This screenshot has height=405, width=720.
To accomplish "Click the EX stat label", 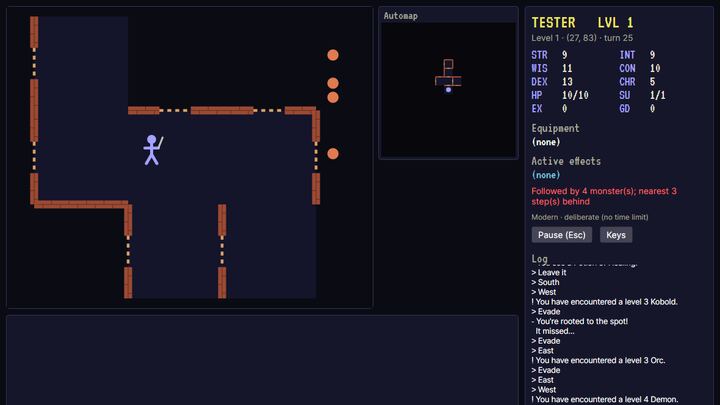I will pyautogui.click(x=537, y=108).
